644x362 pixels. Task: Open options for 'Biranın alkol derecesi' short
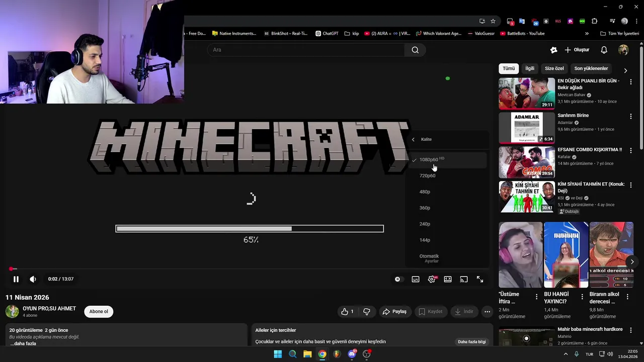pyautogui.click(x=627, y=297)
